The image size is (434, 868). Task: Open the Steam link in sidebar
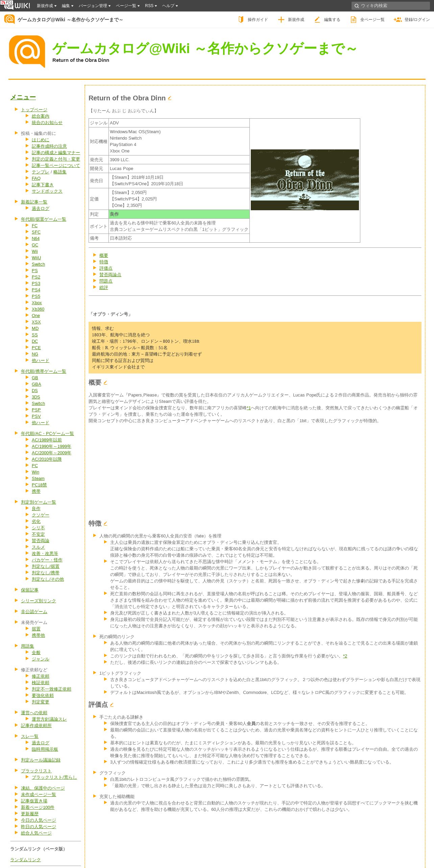point(38,479)
